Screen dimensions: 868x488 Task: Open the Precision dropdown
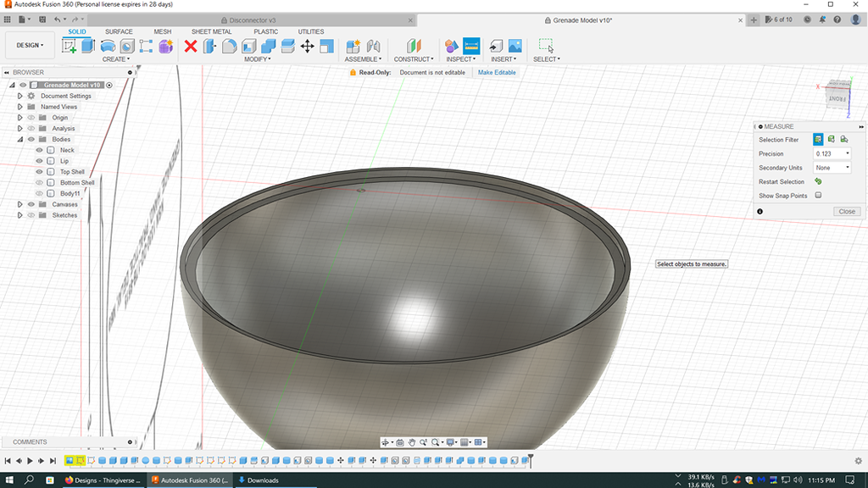832,154
